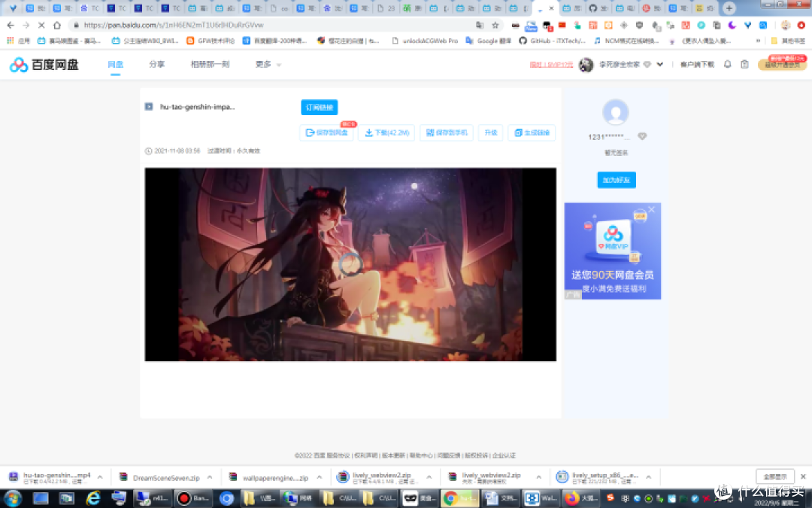Click 保存到网盘 button
This screenshot has height=508, width=812.
327,132
